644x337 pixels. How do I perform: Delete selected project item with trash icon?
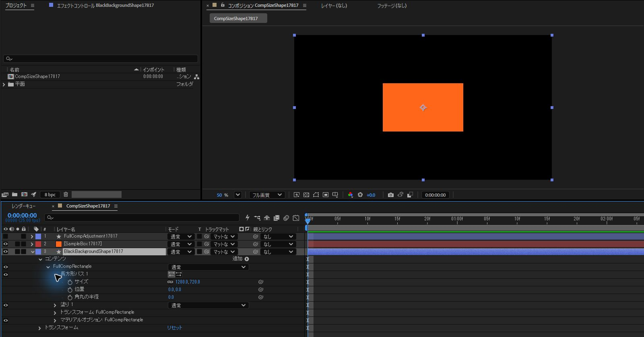tap(66, 195)
